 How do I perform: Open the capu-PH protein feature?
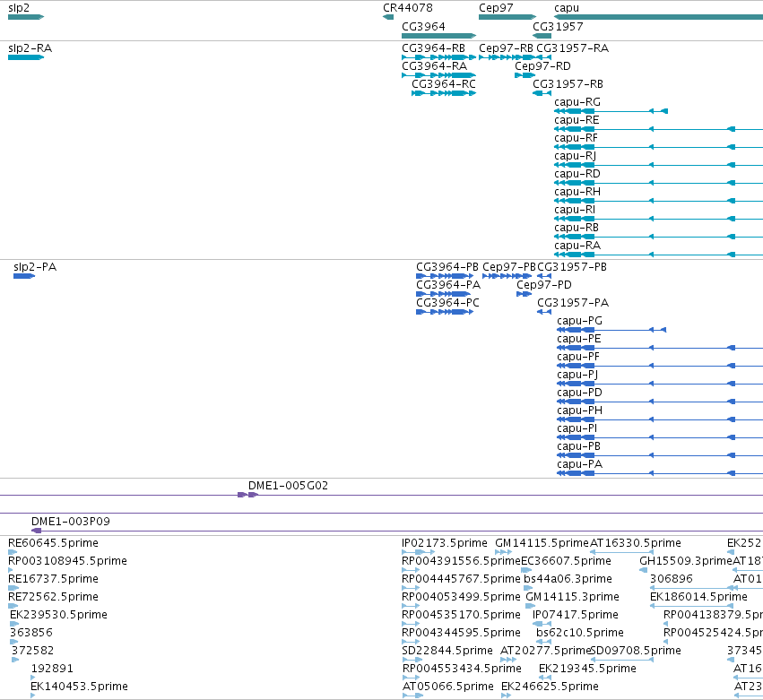click(x=660, y=419)
